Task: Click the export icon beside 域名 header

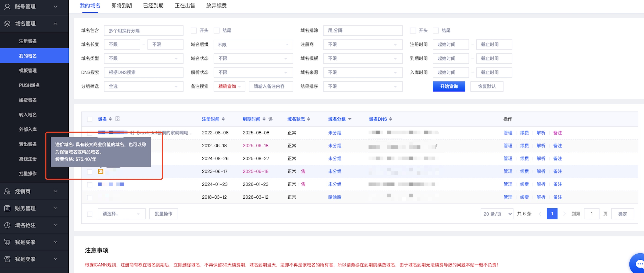Action: [118, 119]
